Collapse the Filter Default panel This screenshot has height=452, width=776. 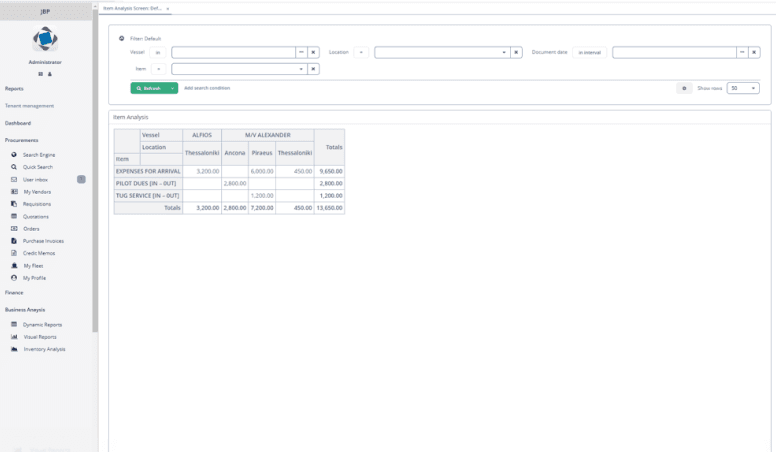(121, 38)
